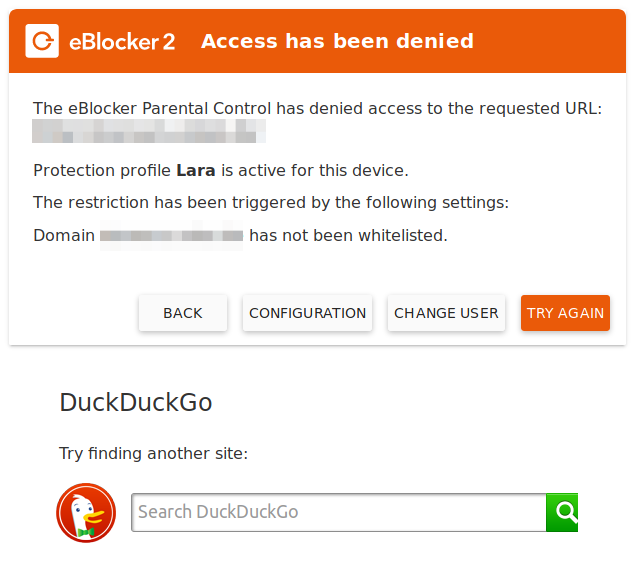The image size is (641, 566).
Task: Click the Parental Control denial message line
Action: pos(317,109)
